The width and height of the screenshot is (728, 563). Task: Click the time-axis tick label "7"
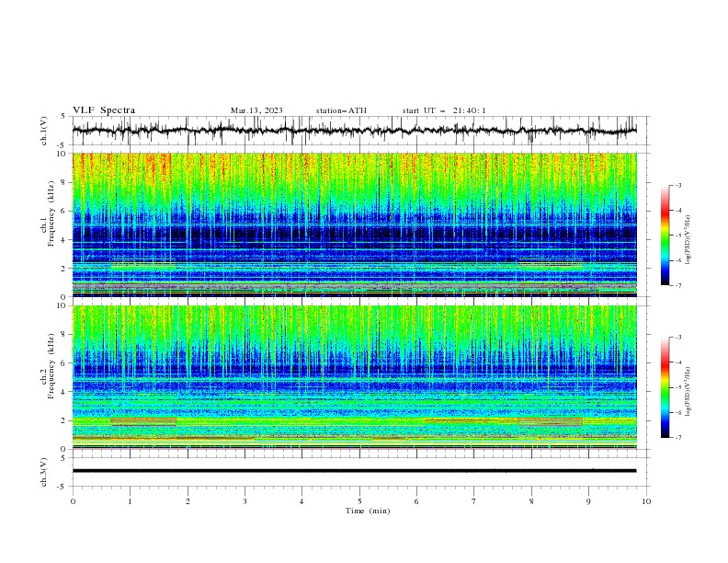[x=474, y=501]
